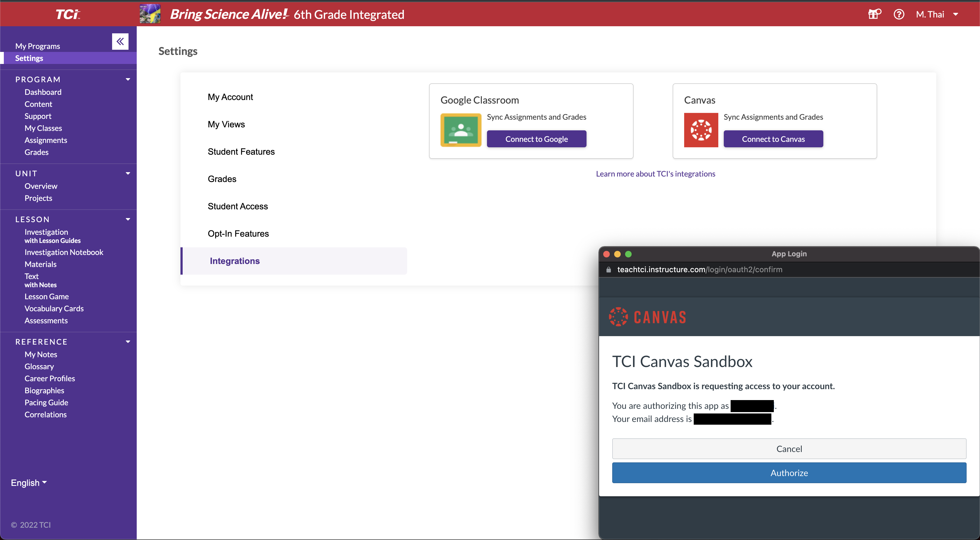
Task: Click the Authorize button
Action: (x=789, y=473)
